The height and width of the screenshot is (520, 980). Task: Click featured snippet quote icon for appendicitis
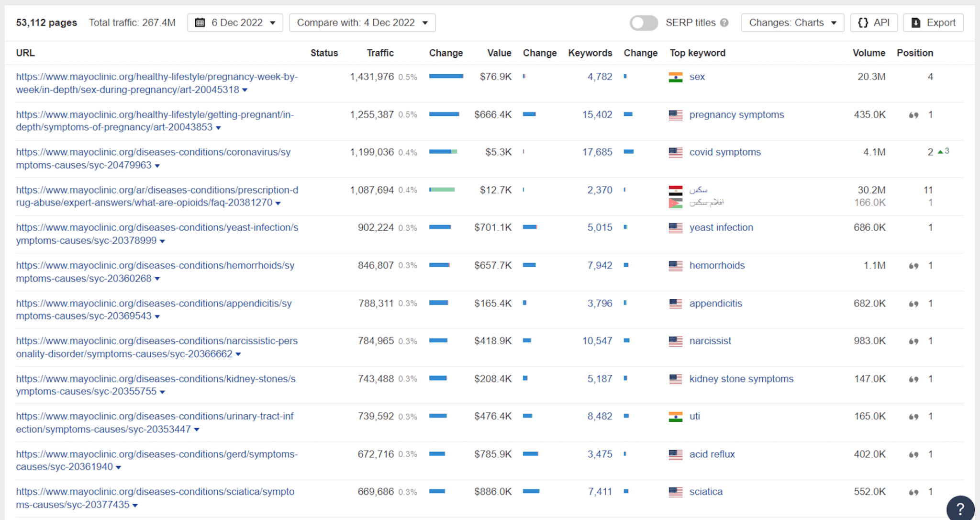click(x=913, y=304)
